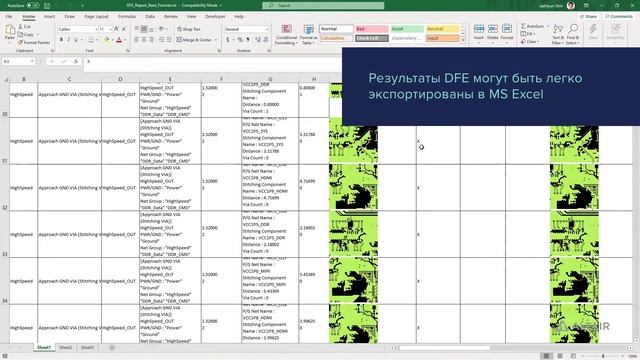Click Decrease Indent icon
640x360 pixels.
pos(162,40)
